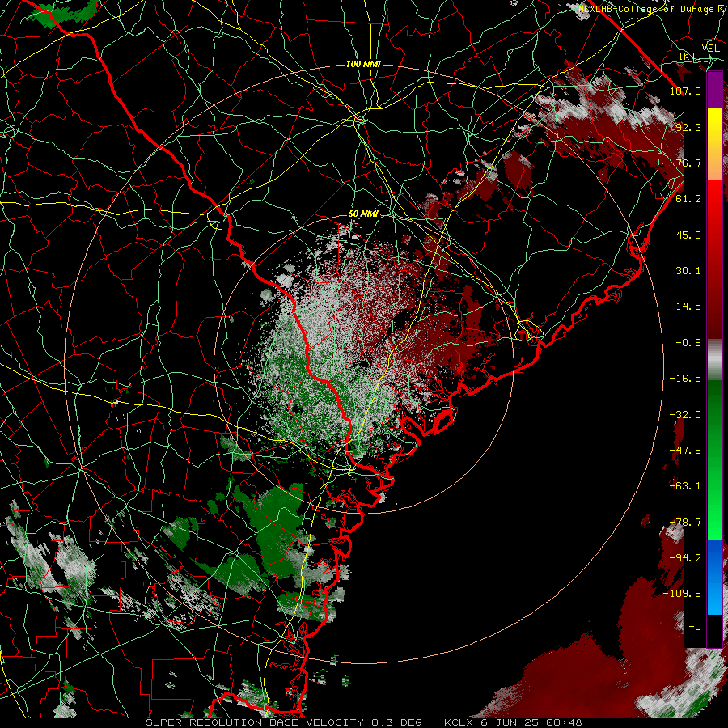Click the -63.1 velocity scale value
The width and height of the screenshot is (728, 728).
685,486
